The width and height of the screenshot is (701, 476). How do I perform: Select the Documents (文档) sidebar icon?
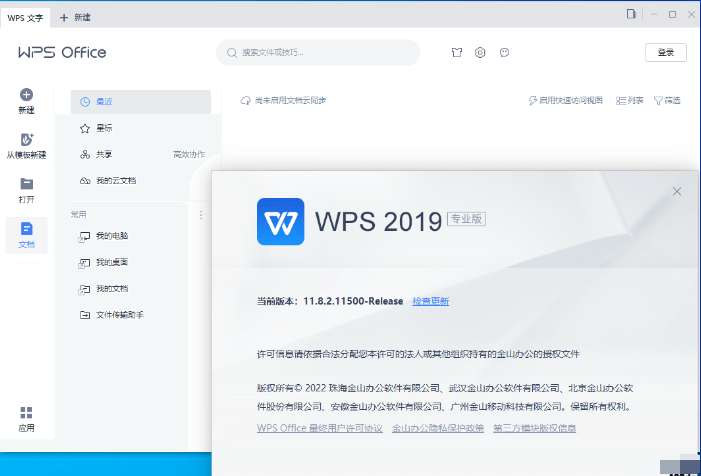point(26,229)
